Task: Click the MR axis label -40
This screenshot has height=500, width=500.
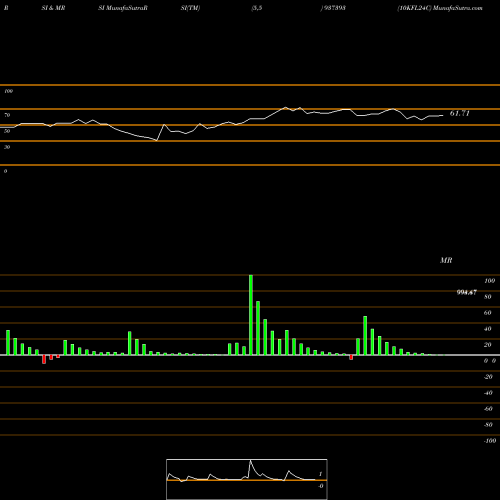Action: click(x=488, y=393)
